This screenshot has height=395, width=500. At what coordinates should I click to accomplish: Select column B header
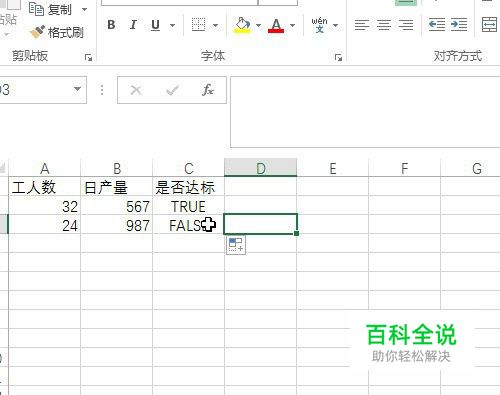point(117,168)
